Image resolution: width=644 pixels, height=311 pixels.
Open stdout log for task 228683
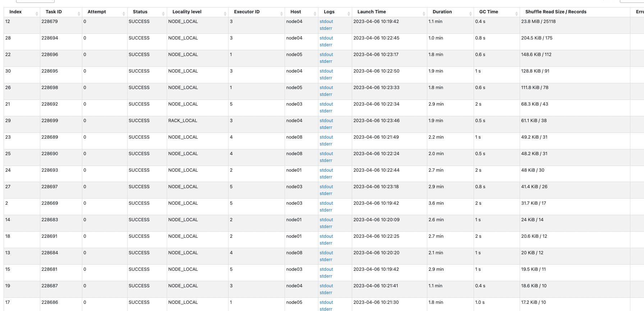(x=326, y=220)
